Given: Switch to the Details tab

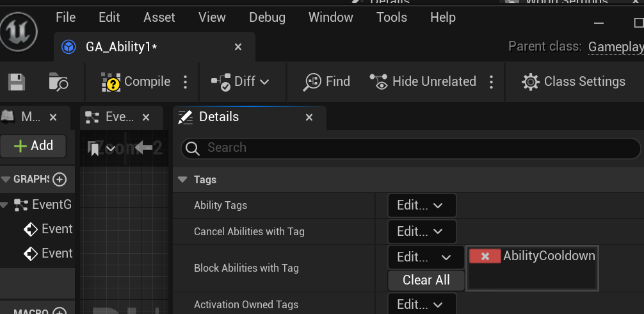Looking at the screenshot, I should [x=219, y=117].
